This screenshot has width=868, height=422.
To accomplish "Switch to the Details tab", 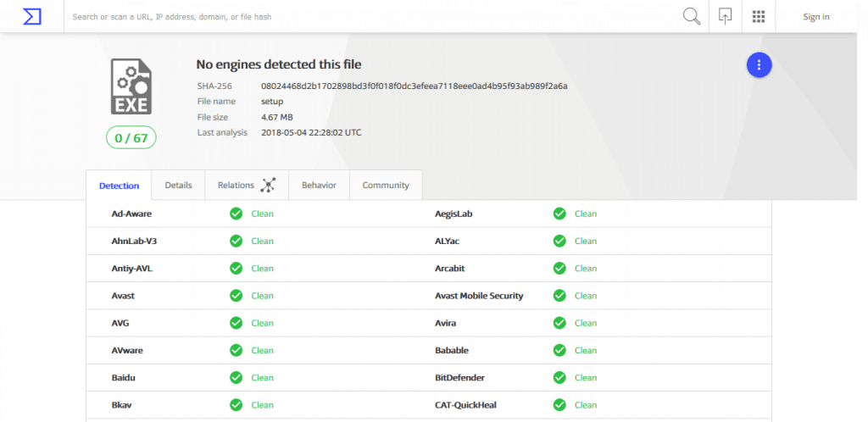I will [178, 185].
